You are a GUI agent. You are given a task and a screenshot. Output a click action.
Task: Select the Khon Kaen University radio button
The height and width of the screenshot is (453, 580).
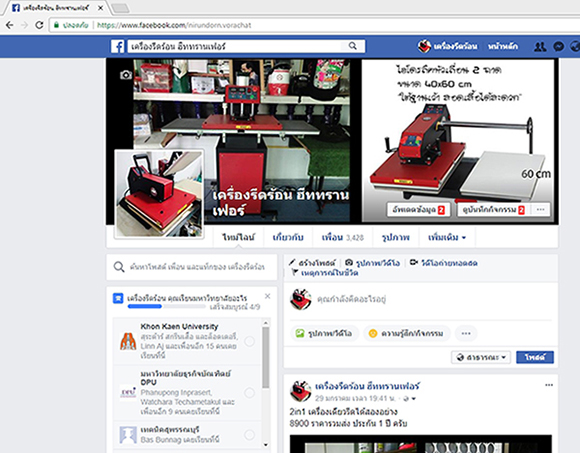pyautogui.click(x=250, y=341)
